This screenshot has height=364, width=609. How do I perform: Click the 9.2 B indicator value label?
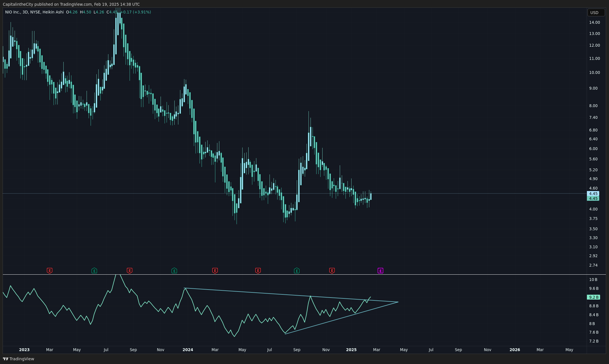coord(594,297)
